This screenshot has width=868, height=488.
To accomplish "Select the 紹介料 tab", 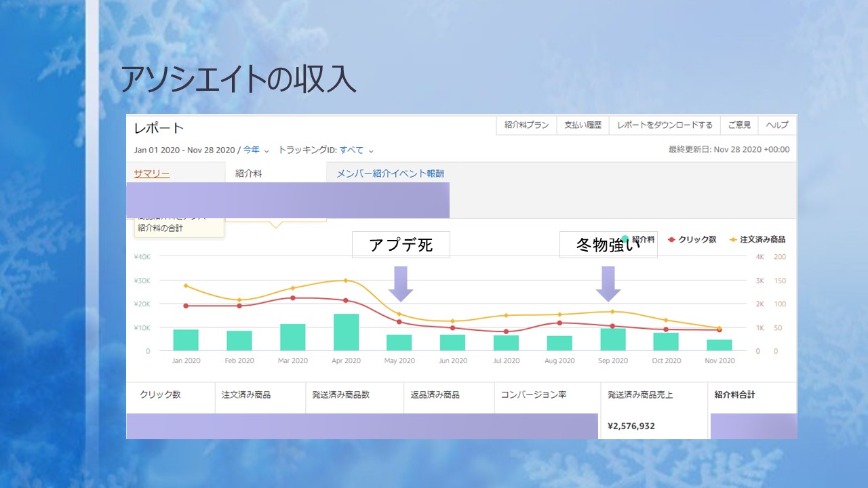I will [248, 174].
